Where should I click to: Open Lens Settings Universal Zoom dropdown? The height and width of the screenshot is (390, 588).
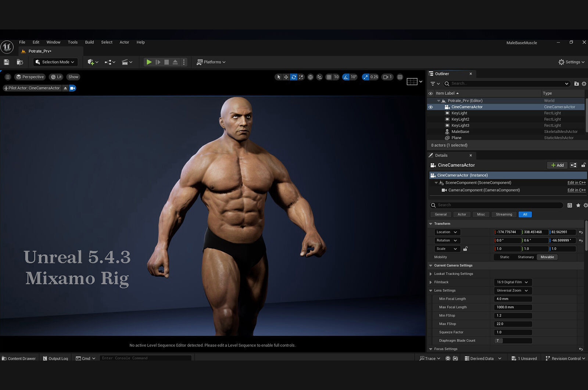click(513, 291)
